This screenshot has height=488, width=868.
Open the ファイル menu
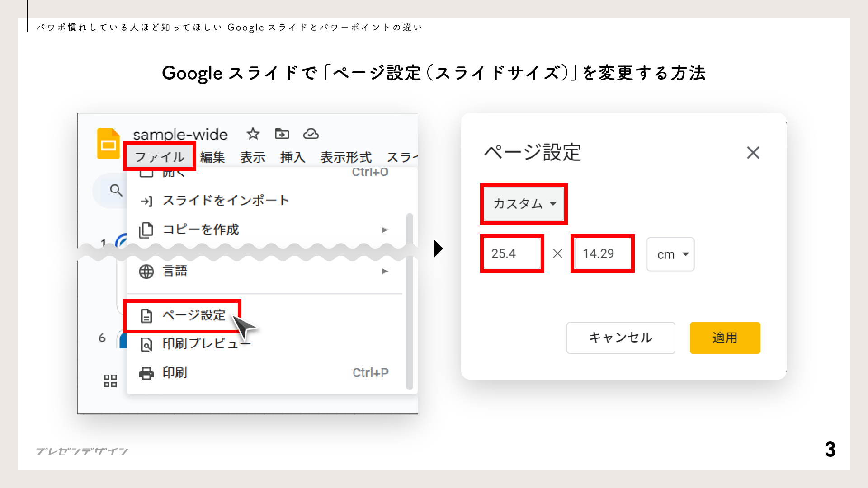coord(160,157)
